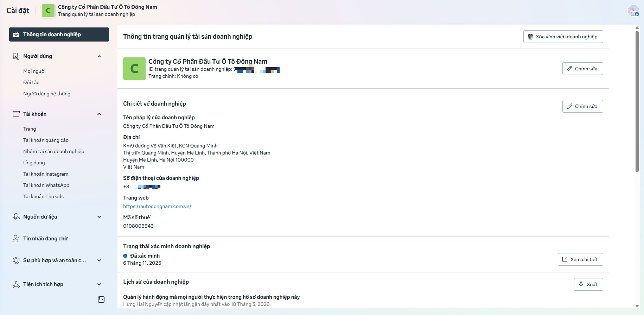
Task: Click the briefcase icon for Thông tin doanh nghiệp
Action: [16, 34]
